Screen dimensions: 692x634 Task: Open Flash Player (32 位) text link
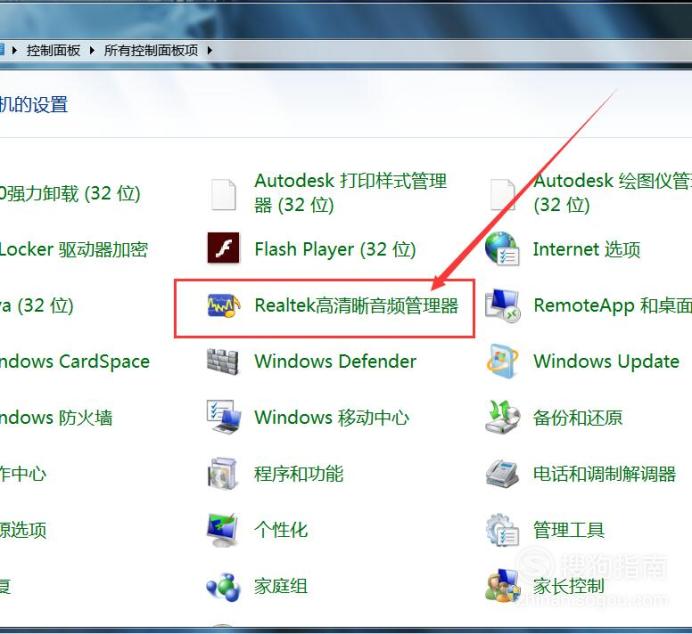(335, 249)
